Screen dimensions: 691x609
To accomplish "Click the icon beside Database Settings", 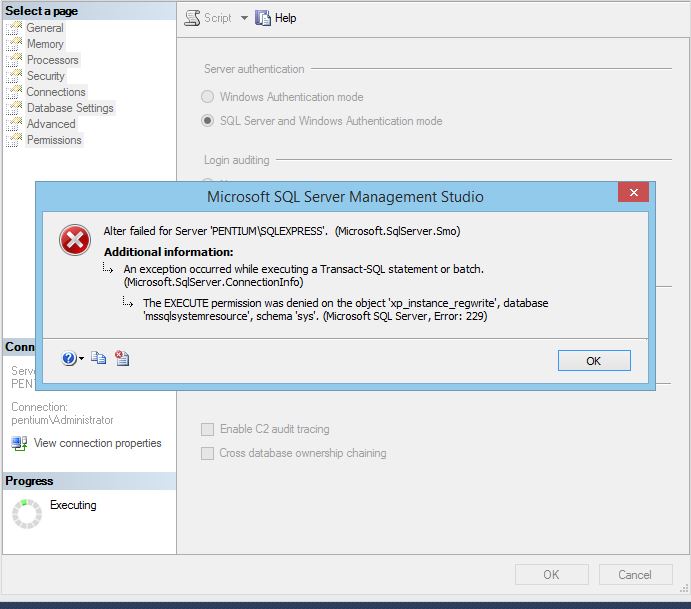I will (14, 108).
